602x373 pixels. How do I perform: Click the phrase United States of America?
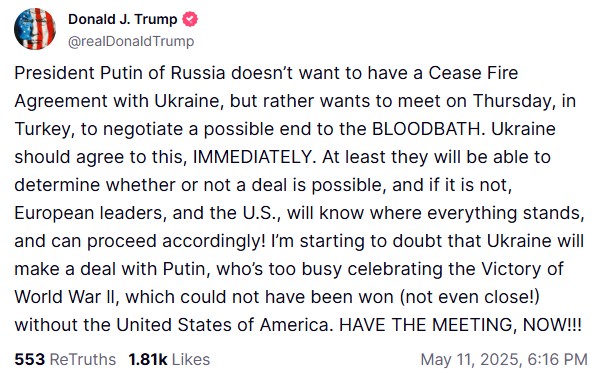[222, 325]
